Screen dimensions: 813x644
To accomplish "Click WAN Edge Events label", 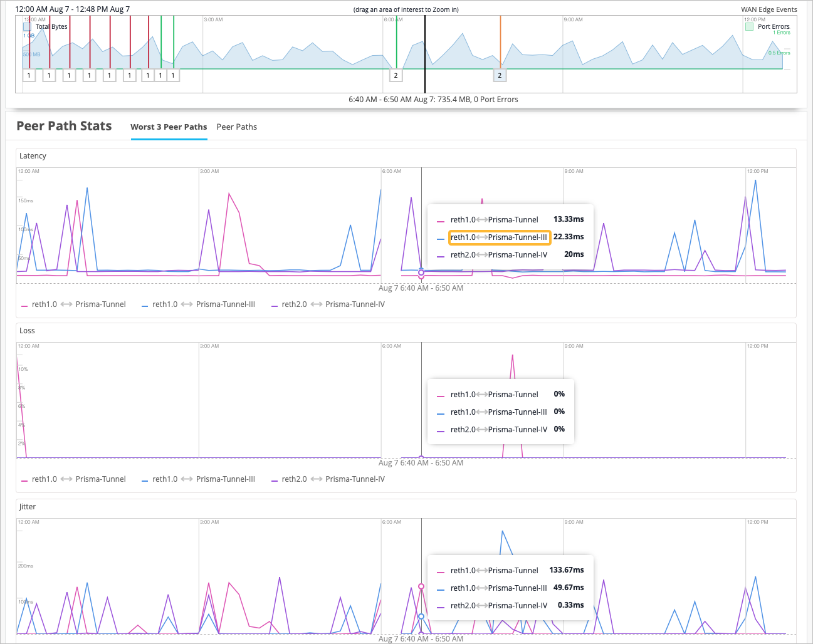I will [768, 9].
